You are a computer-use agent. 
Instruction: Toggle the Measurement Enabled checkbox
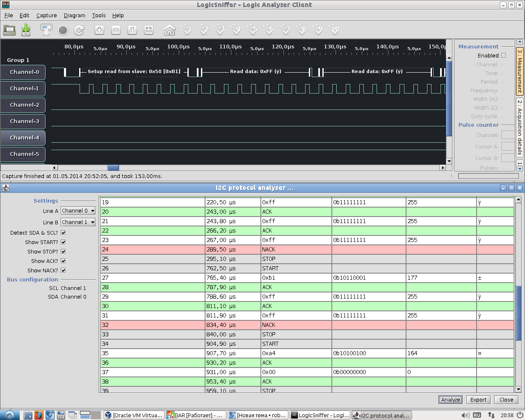click(x=504, y=55)
